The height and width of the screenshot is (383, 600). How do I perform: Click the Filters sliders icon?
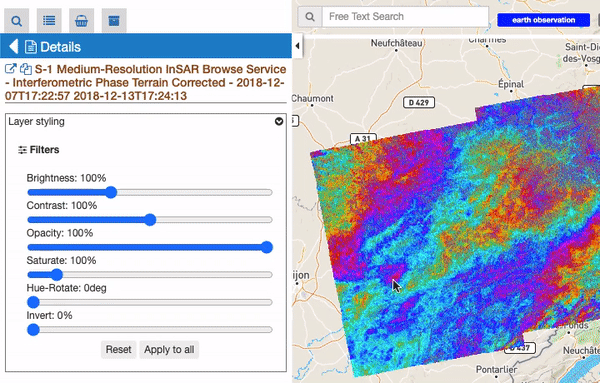pyautogui.click(x=22, y=150)
